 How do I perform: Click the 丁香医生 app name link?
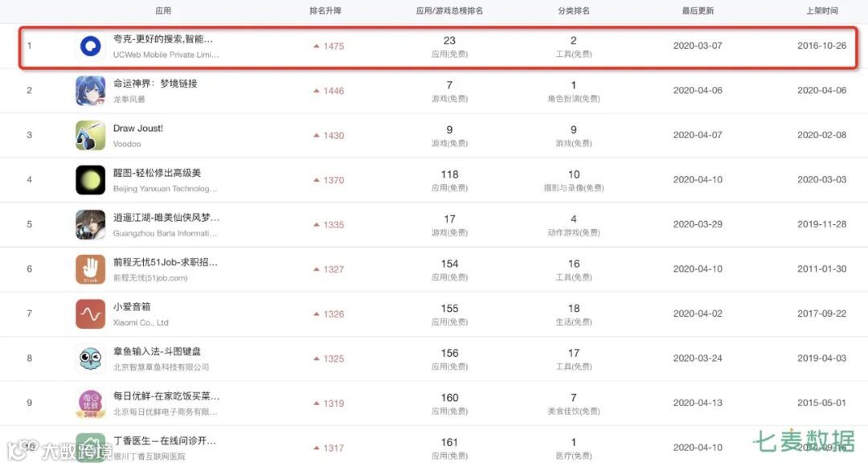[165, 441]
